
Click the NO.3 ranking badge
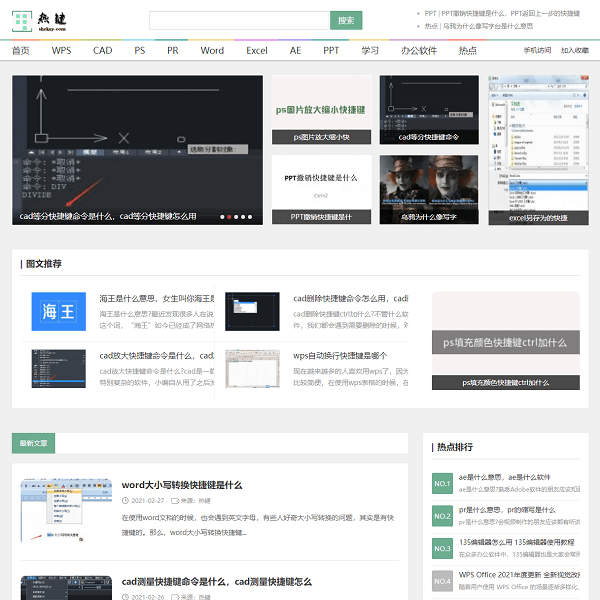(442, 549)
